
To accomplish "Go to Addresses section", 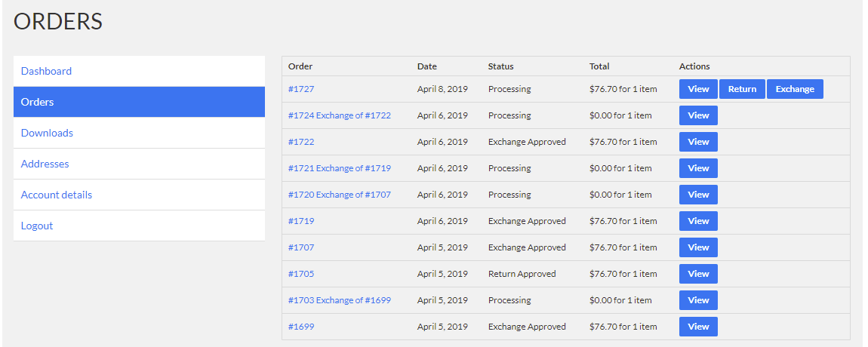I will tap(45, 164).
